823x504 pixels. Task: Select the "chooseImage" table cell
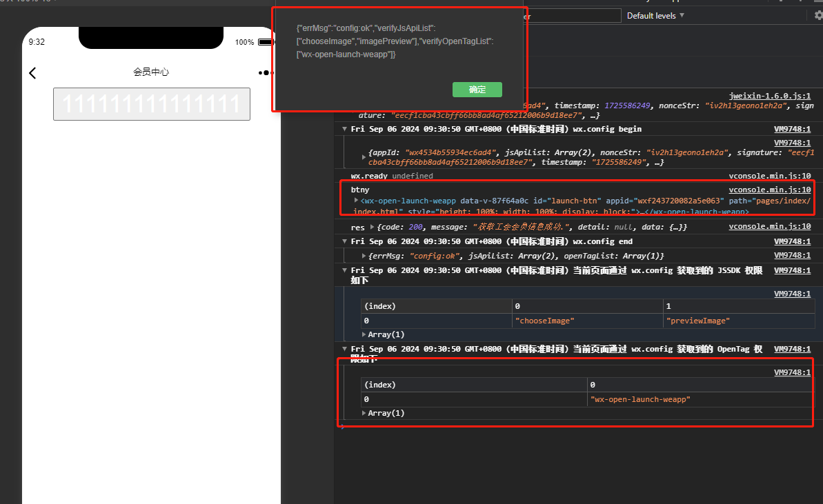pyautogui.click(x=587, y=321)
